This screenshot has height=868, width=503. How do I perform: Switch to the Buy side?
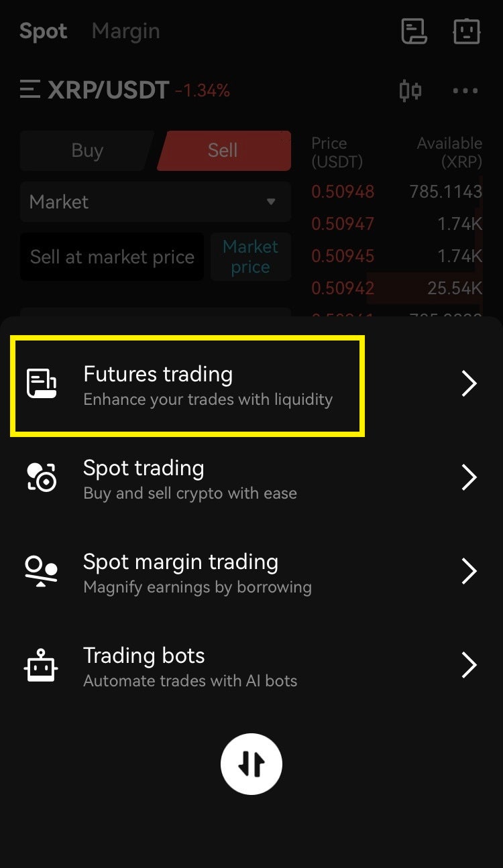[x=87, y=150]
